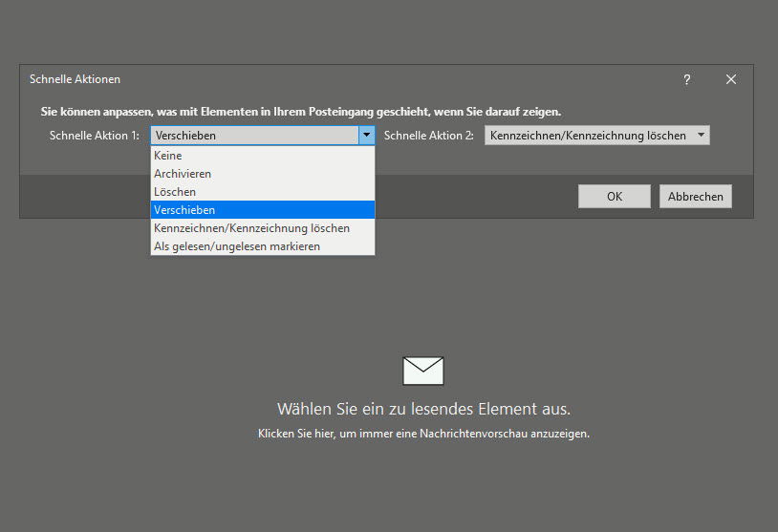Collapse the Schnelle Aktion 1 dropdown arrow
778x532 pixels.
pyautogui.click(x=366, y=135)
